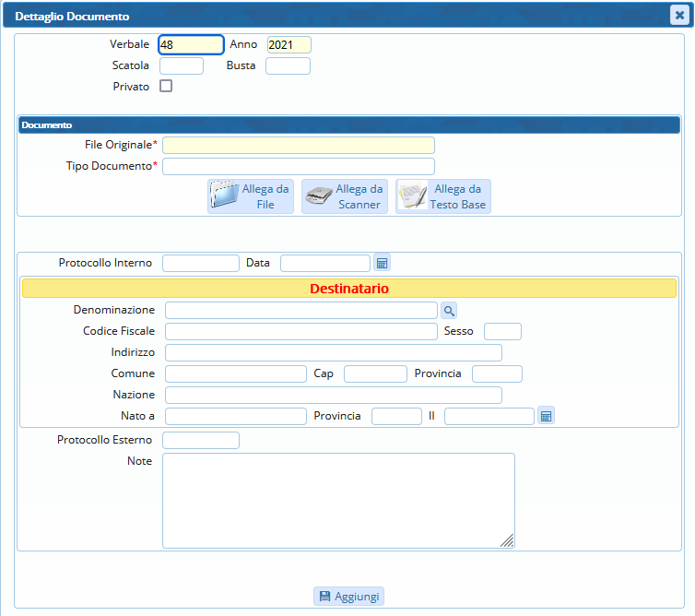Image resolution: width=695 pixels, height=616 pixels.
Task: Click the Tipo Documento field
Action: pyautogui.click(x=298, y=166)
